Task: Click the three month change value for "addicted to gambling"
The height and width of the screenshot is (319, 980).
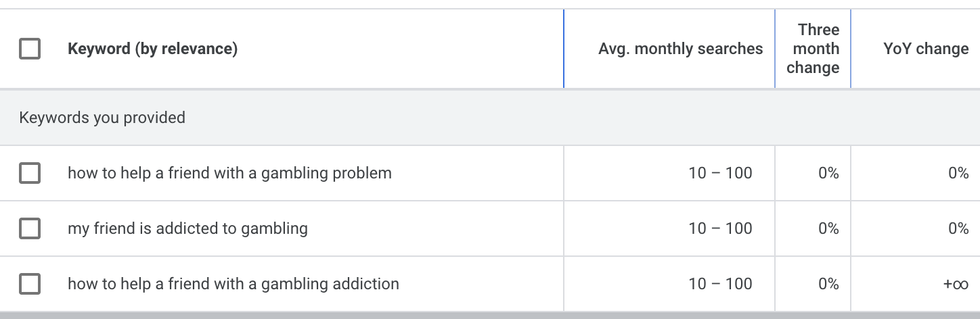Action: tap(828, 228)
